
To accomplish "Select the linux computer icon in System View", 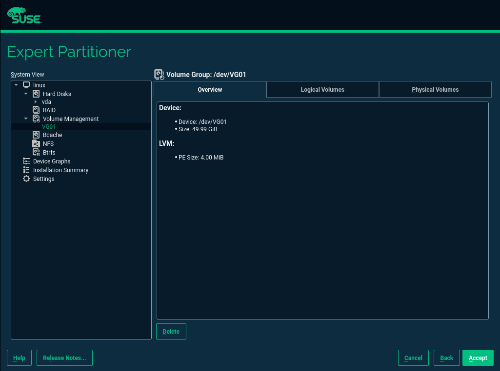I will click(26, 85).
